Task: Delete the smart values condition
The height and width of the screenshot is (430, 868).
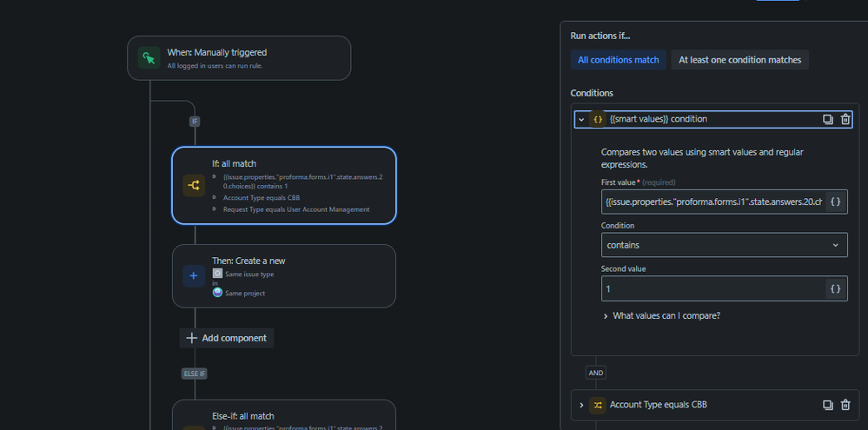Action: point(845,119)
